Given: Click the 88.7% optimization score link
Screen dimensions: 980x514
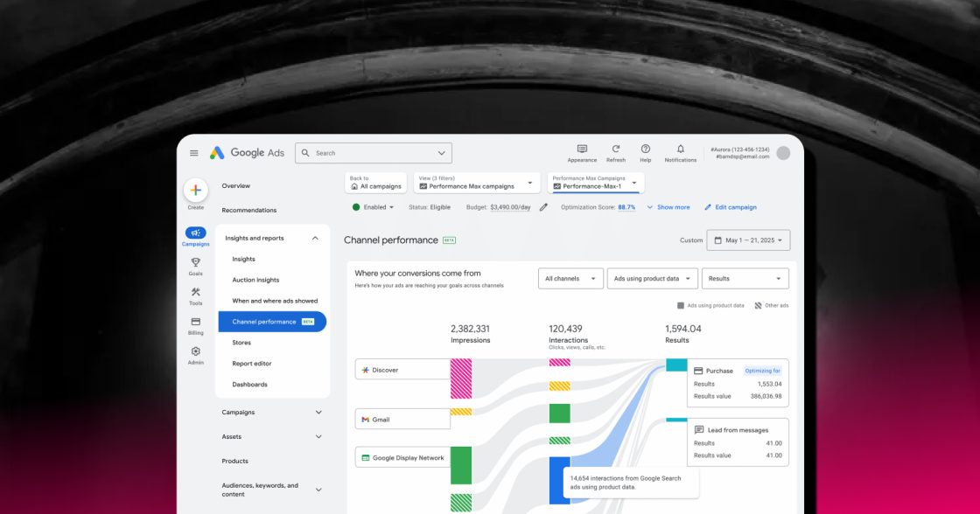Looking at the screenshot, I should (626, 207).
